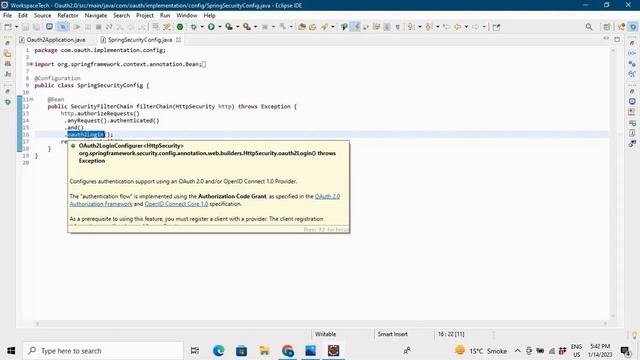Screen dimensions: 640x360
Task: Expand the Debug dropdown arrow
Action: click(202, 27)
